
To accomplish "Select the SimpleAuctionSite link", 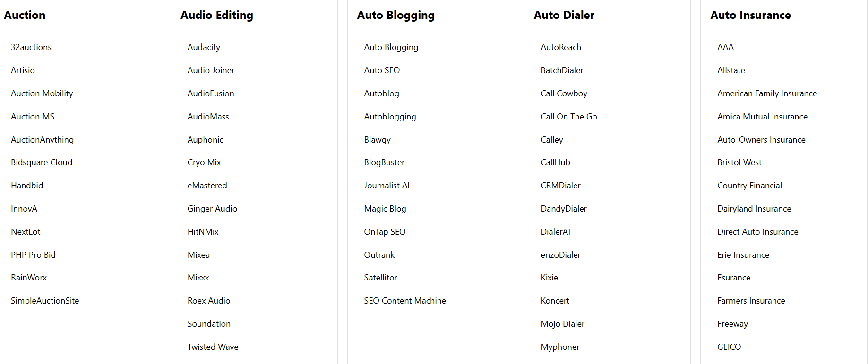I will click(x=44, y=300).
